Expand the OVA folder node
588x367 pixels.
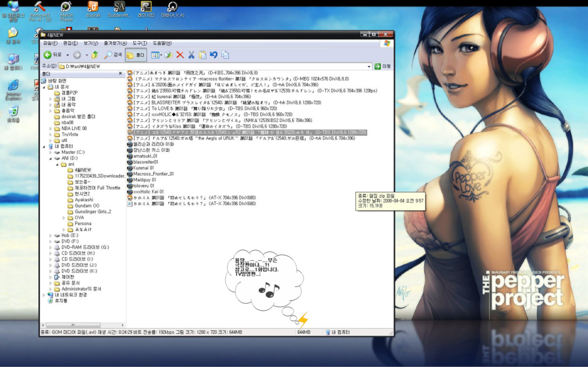tap(64, 218)
